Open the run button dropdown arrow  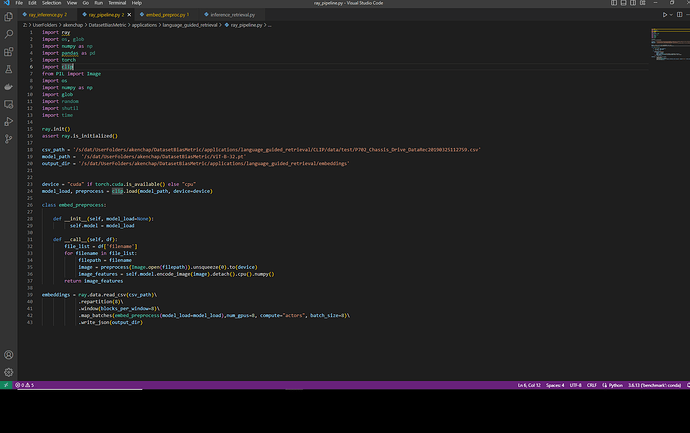671,15
